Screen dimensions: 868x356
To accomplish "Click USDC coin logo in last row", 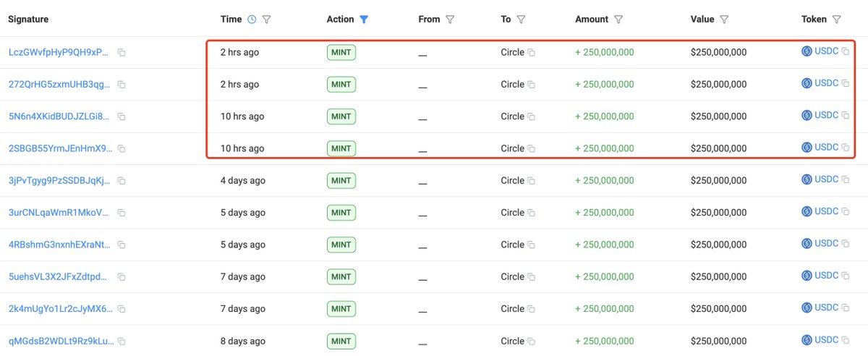I will click(x=807, y=340).
